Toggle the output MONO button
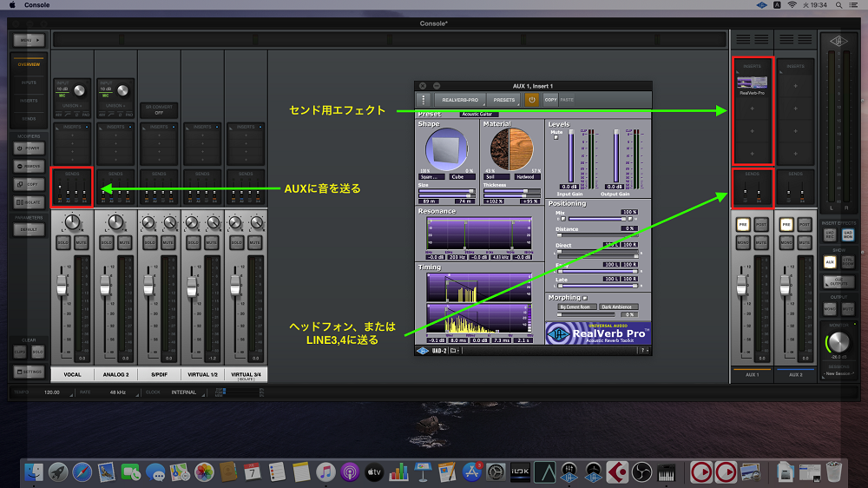 pos(830,308)
